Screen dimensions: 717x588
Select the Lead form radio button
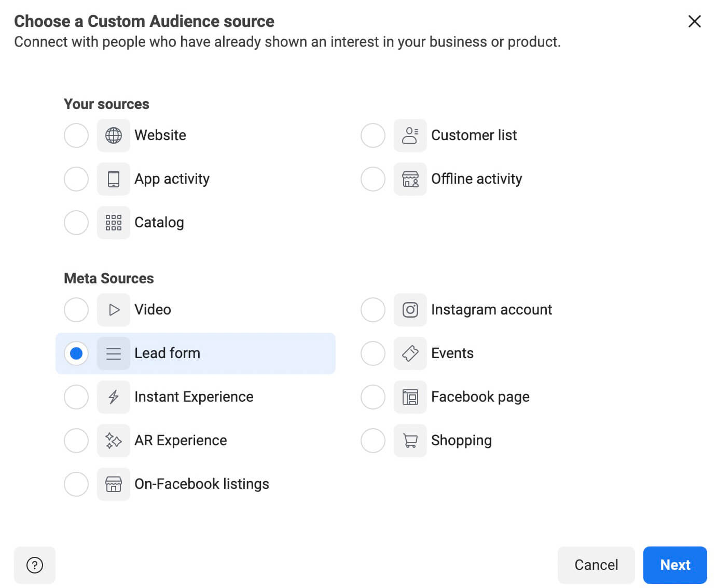pyautogui.click(x=76, y=353)
